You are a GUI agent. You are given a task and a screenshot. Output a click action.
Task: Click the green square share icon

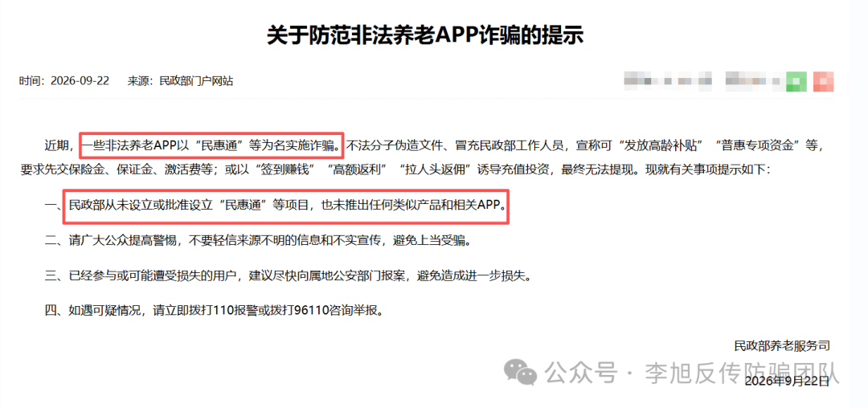tap(796, 81)
